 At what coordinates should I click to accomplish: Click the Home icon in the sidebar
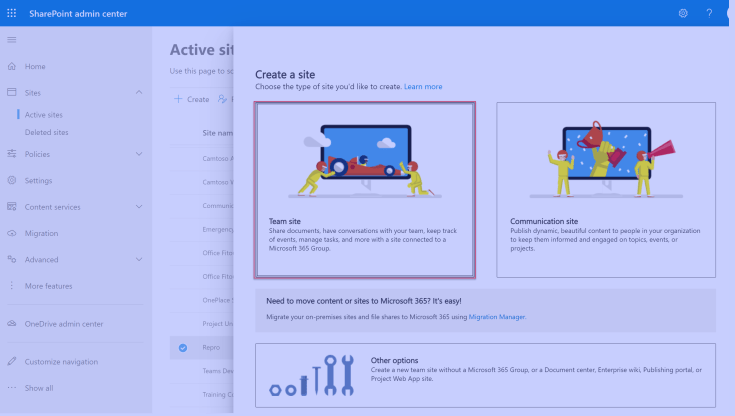[x=12, y=67]
